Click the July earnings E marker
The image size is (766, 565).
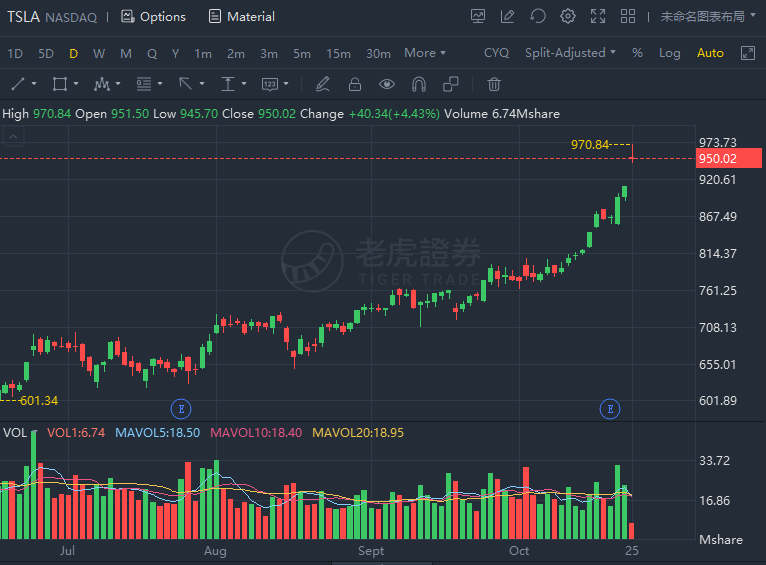pyautogui.click(x=181, y=409)
